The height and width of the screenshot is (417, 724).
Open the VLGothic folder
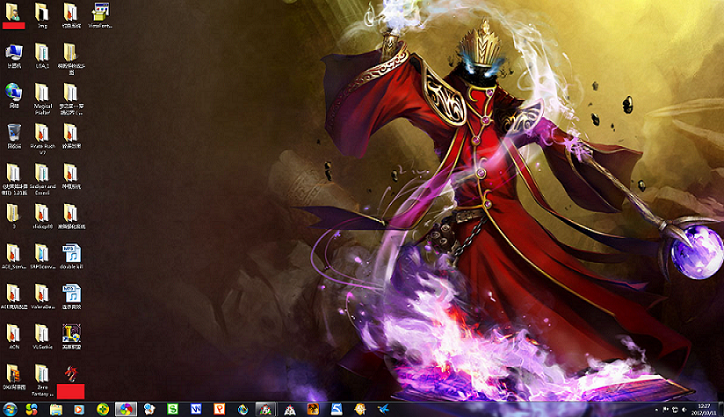[42, 337]
